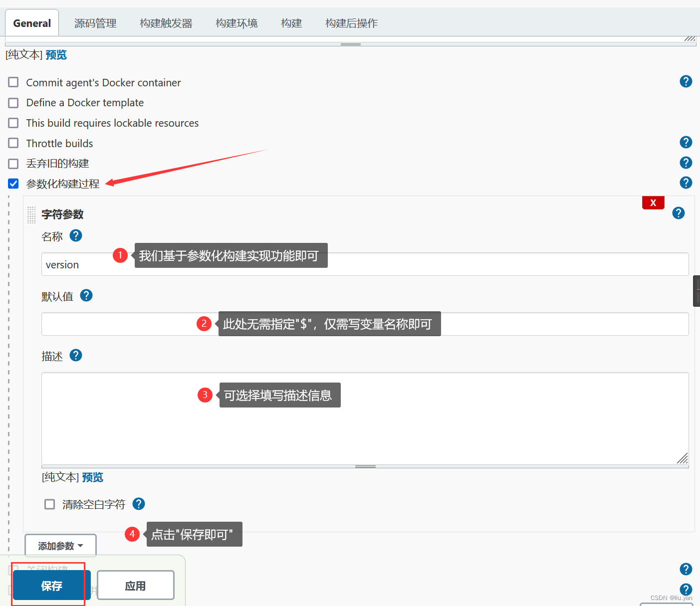Click 应用 button
This screenshot has height=606, width=700.
[136, 586]
